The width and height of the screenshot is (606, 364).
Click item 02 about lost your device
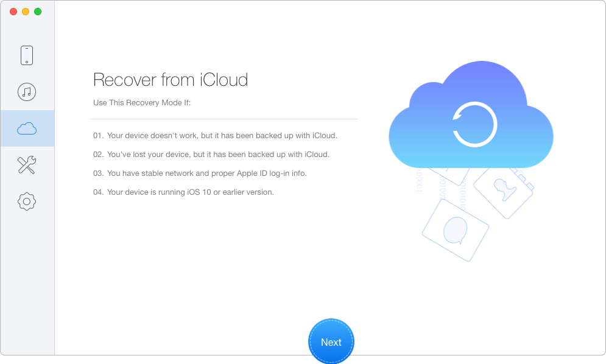211,155
